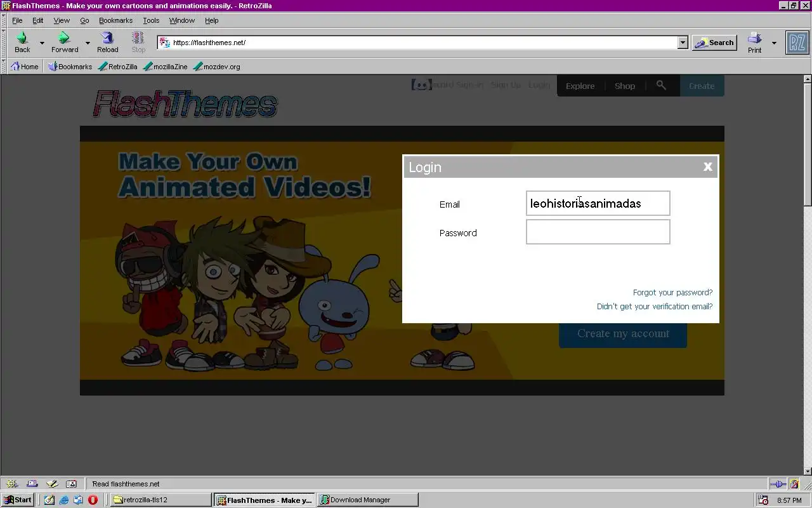Click the Sign Up link in header
The image size is (812, 508).
506,84
